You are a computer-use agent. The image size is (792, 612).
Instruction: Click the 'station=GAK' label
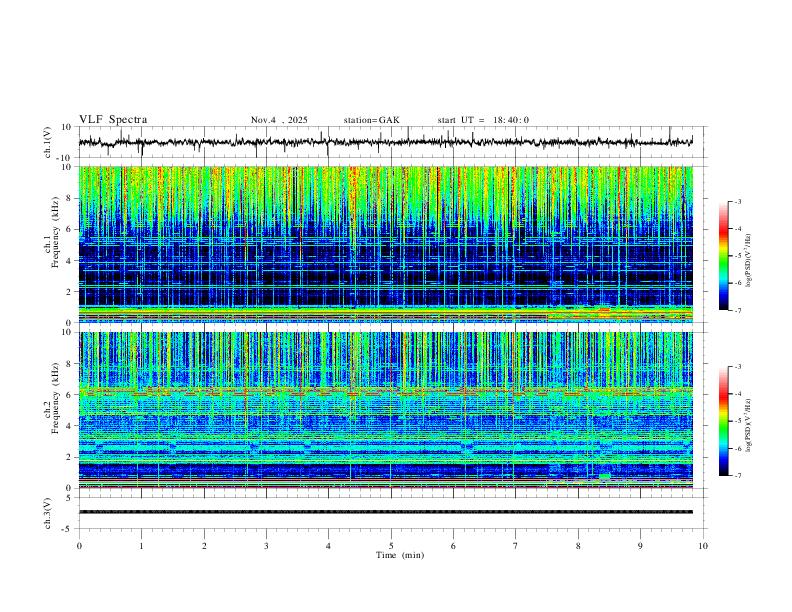[x=371, y=120]
